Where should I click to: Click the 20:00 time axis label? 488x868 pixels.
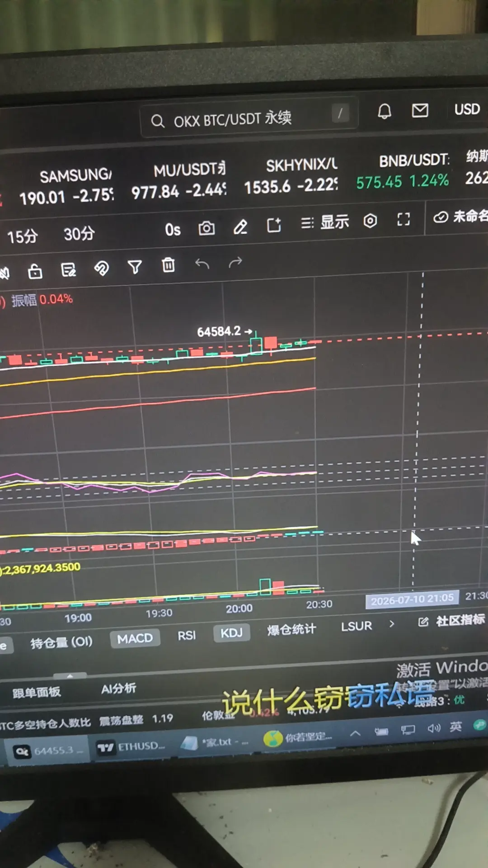(239, 609)
